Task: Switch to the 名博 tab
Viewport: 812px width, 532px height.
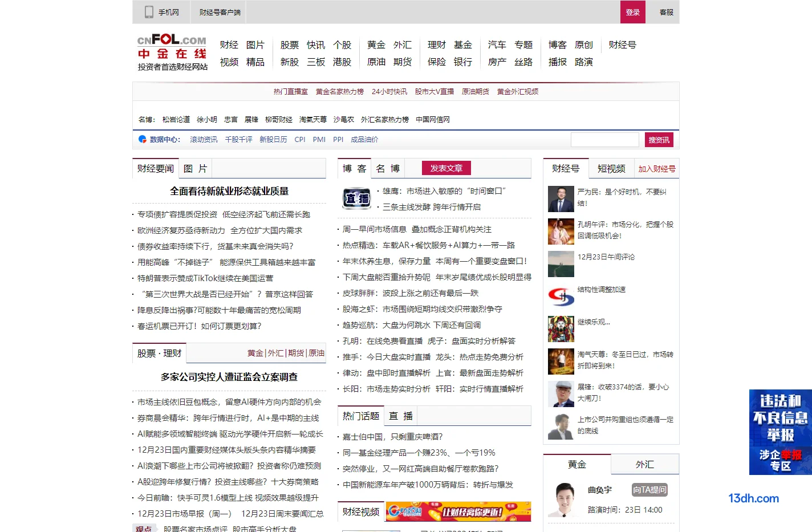Action: tap(388, 169)
